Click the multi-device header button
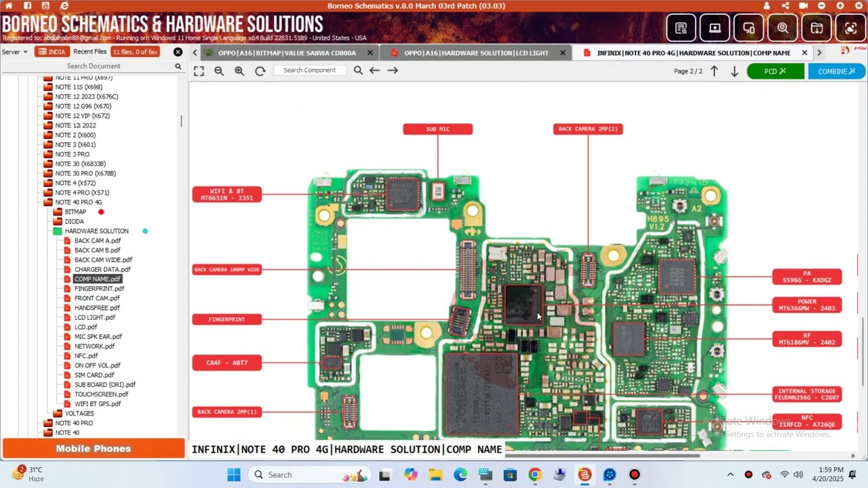 pos(749,28)
